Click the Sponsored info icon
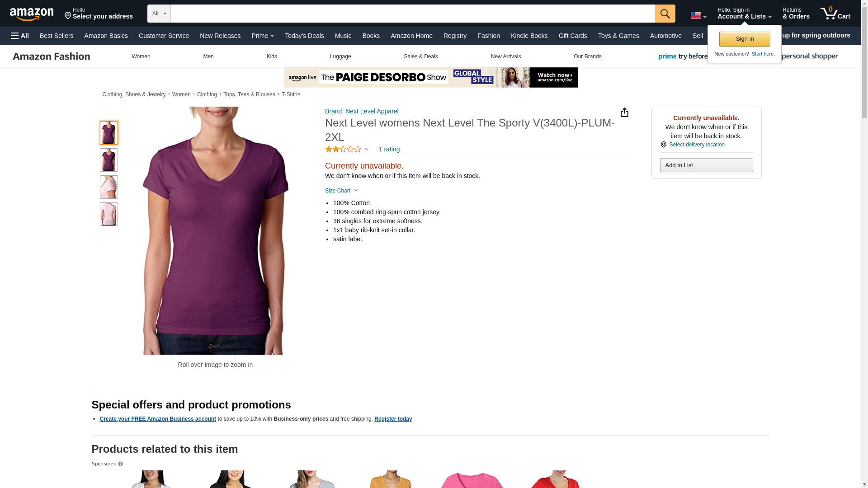868x488 pixels. pyautogui.click(x=120, y=464)
